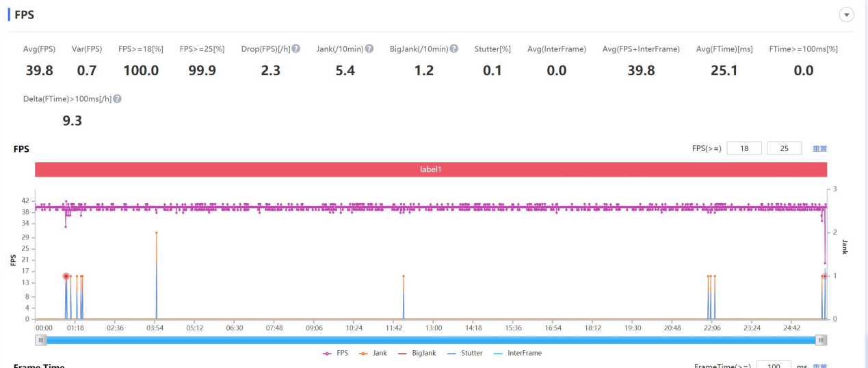Click the blue reset link beside FPS thresholds
This screenshot has width=868, height=368.
click(x=819, y=148)
